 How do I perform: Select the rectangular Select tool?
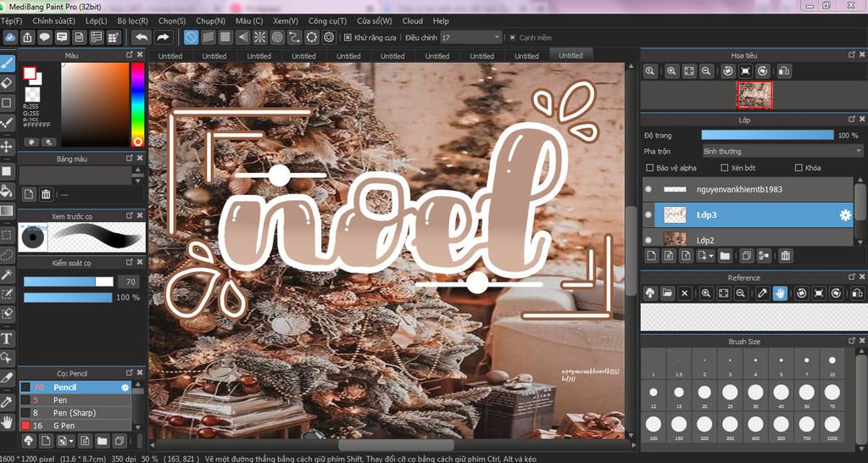point(7,236)
